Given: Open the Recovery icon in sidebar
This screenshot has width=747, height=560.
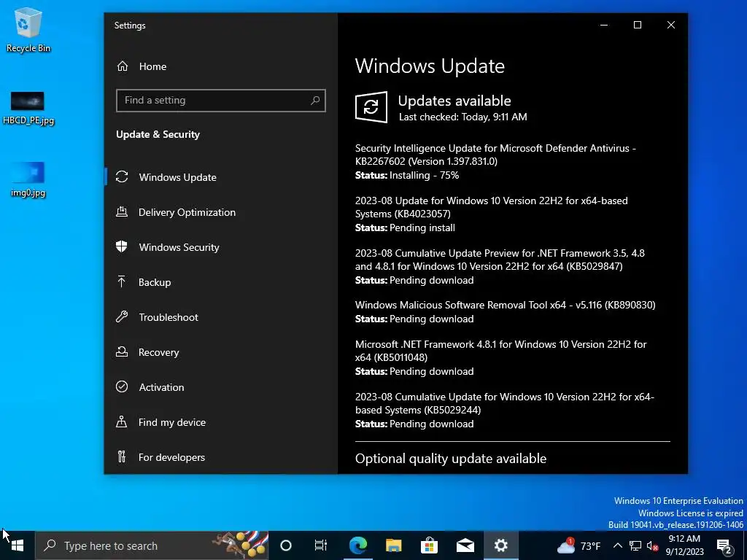Looking at the screenshot, I should point(122,352).
